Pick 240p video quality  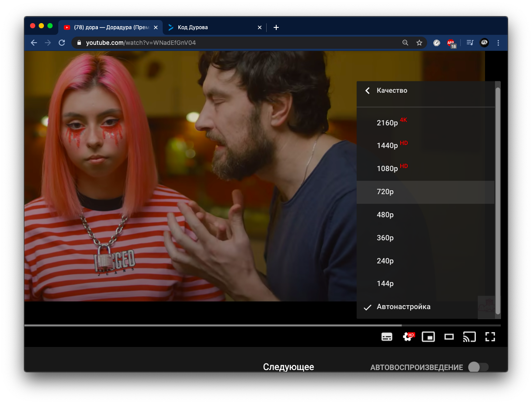pos(425,261)
